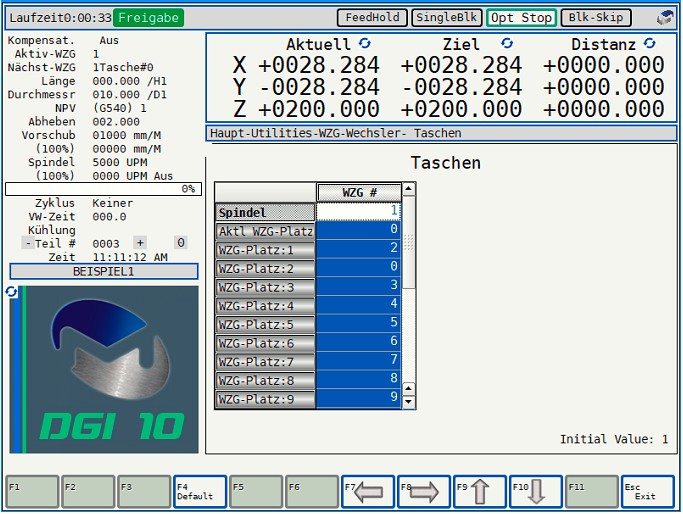Click the Esc Exit button
683x514 pixels.
[x=648, y=492]
